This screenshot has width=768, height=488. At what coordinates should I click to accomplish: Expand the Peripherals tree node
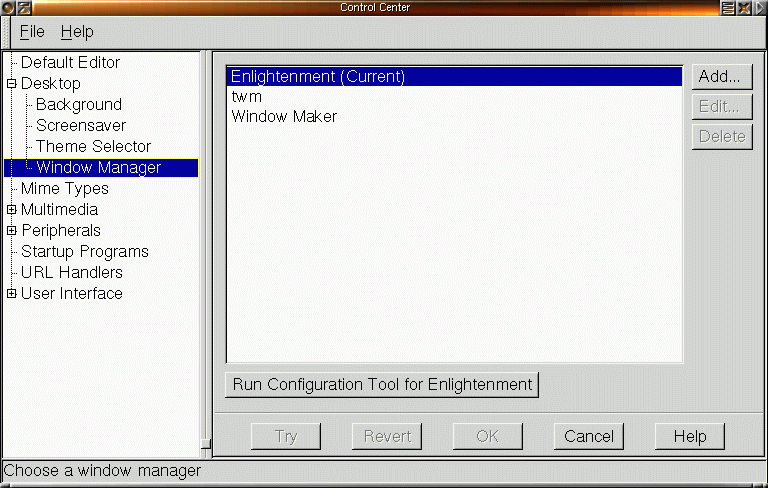[12, 230]
